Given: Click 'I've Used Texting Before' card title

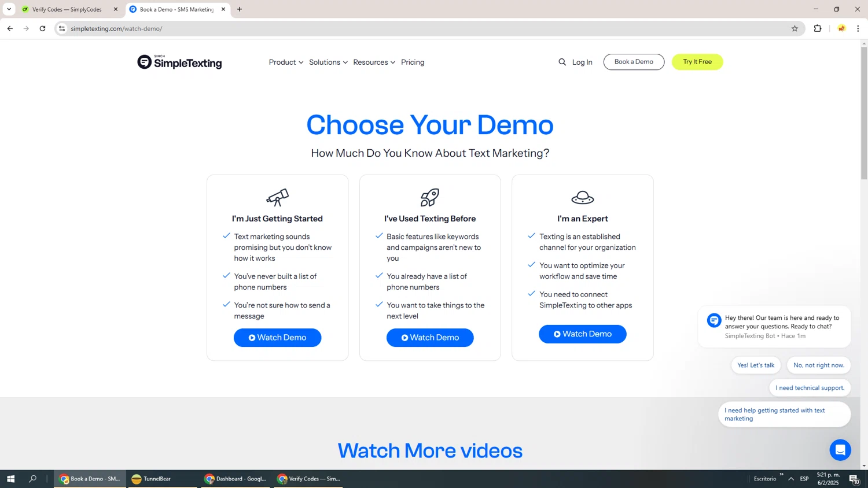Looking at the screenshot, I should [430, 219].
